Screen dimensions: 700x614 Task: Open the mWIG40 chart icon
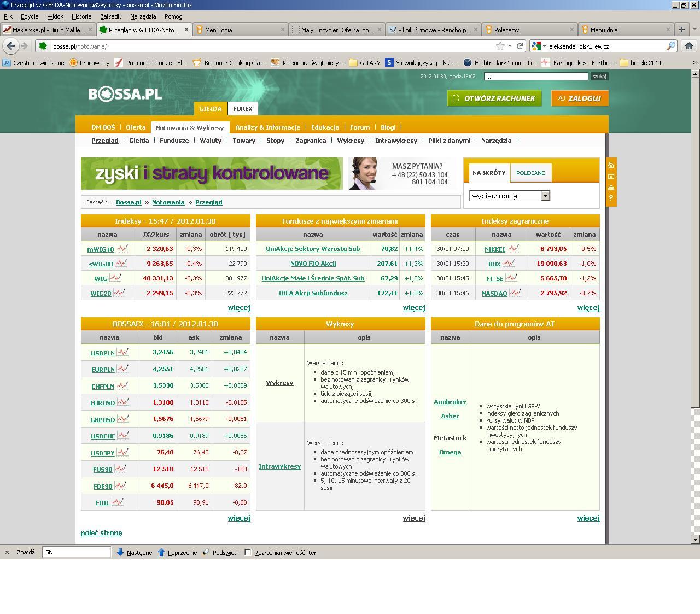coord(122,249)
